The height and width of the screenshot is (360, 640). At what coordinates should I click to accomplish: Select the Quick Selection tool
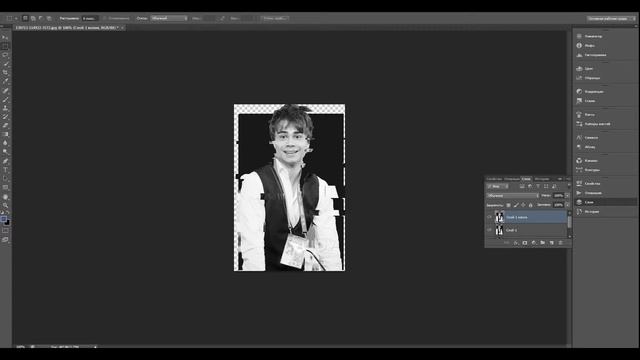click(x=5, y=64)
